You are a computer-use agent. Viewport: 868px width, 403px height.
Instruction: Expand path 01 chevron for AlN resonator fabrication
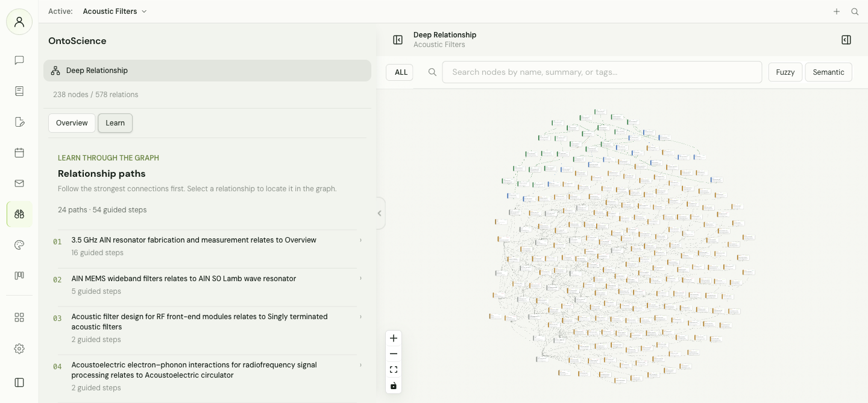coord(360,240)
